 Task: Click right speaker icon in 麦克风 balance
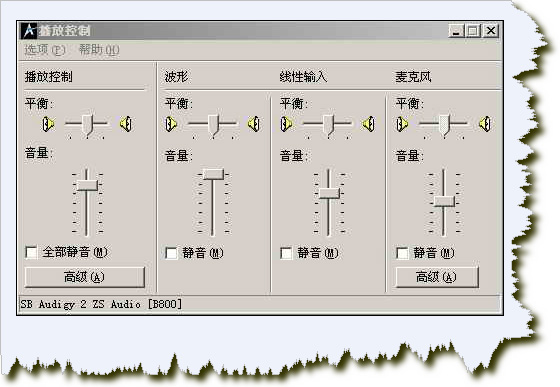point(485,124)
